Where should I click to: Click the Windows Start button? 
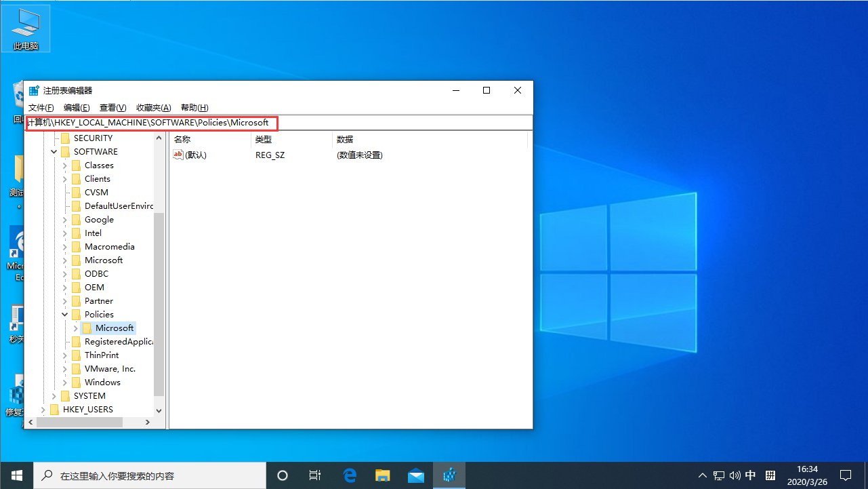tap(16, 475)
